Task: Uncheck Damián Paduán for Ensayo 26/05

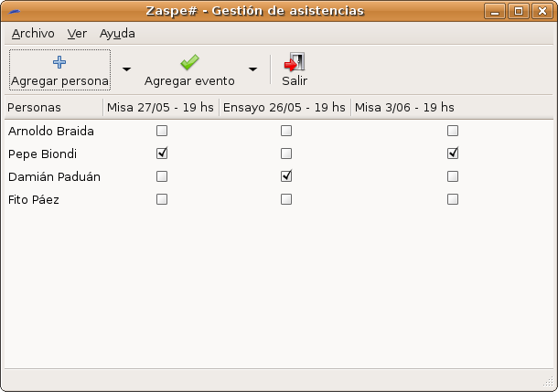Action: [286, 176]
